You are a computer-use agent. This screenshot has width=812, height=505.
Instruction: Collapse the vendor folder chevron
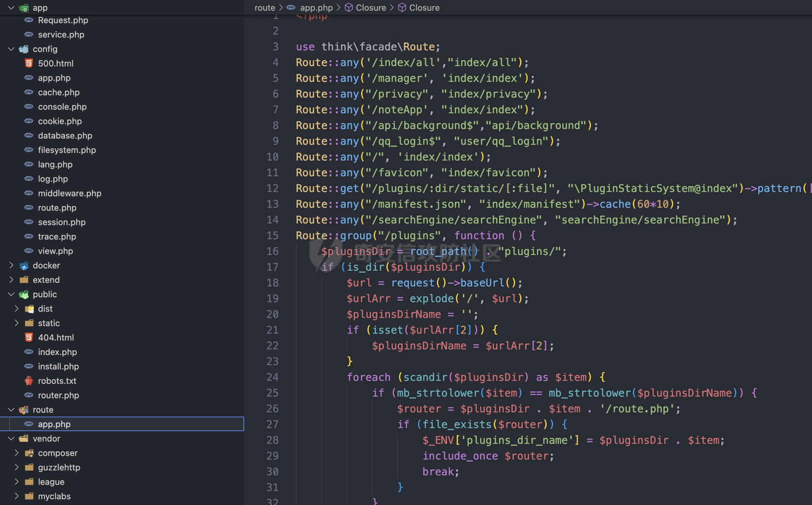pyautogui.click(x=11, y=438)
